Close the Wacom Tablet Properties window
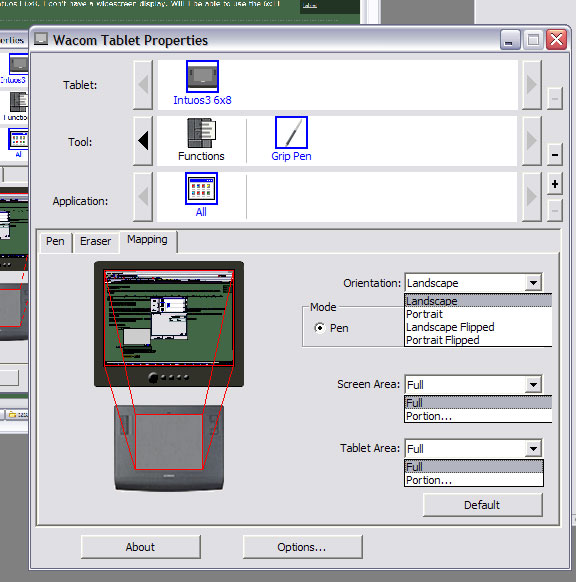Image resolution: width=576 pixels, height=582 pixels. click(x=556, y=39)
